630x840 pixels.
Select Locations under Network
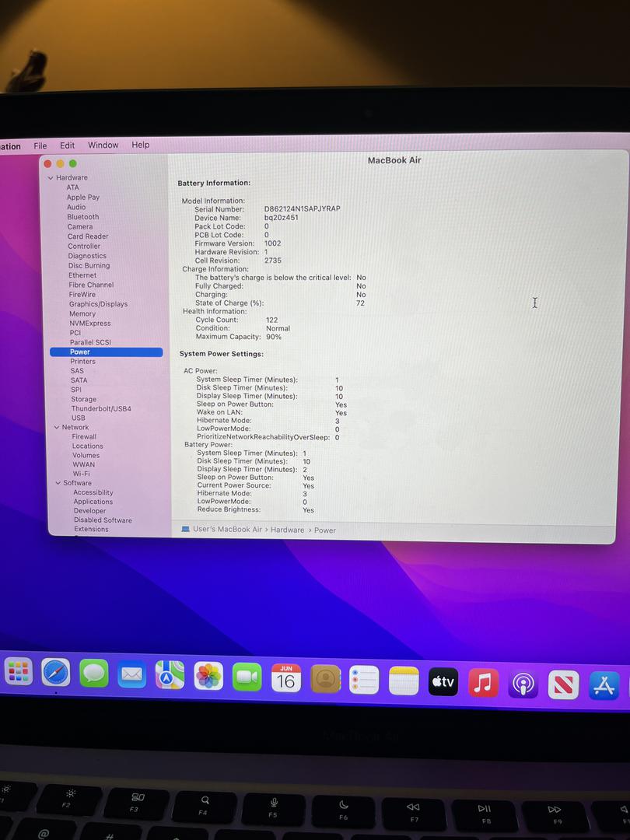[x=87, y=446]
